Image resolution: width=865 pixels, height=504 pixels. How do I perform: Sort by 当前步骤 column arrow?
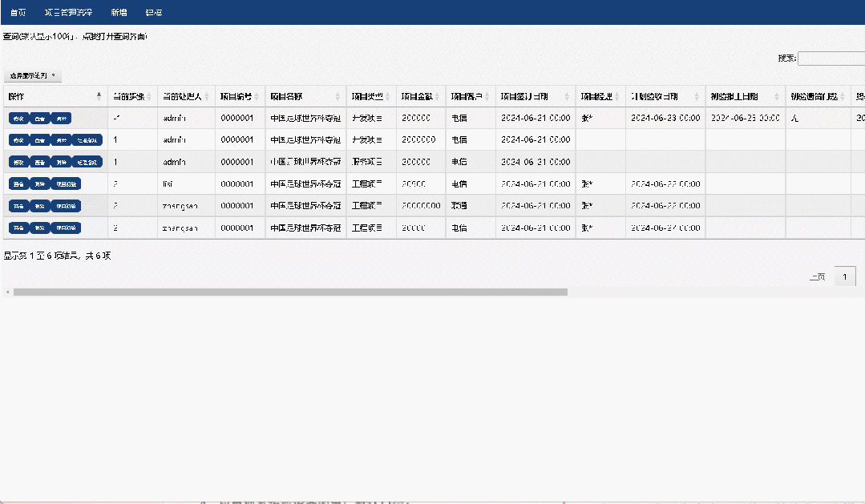[x=149, y=96]
